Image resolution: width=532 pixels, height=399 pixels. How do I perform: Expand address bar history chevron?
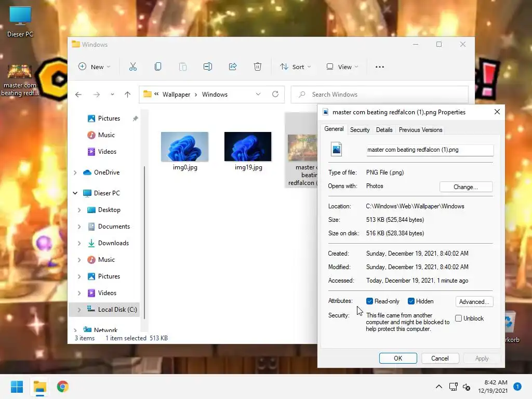(x=258, y=95)
